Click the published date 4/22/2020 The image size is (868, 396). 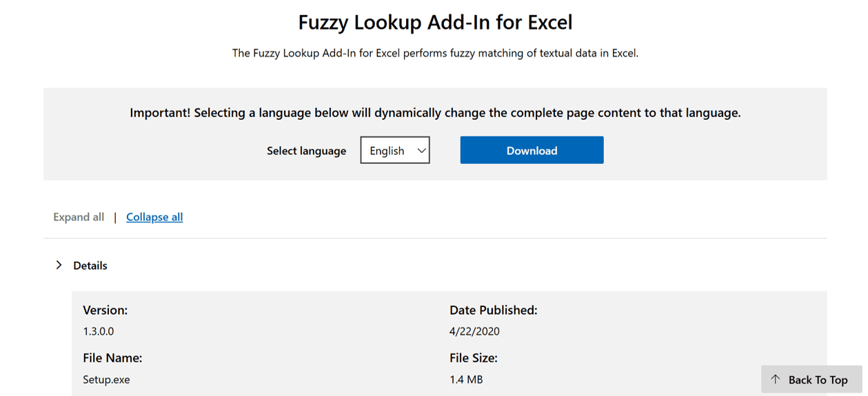coord(474,331)
